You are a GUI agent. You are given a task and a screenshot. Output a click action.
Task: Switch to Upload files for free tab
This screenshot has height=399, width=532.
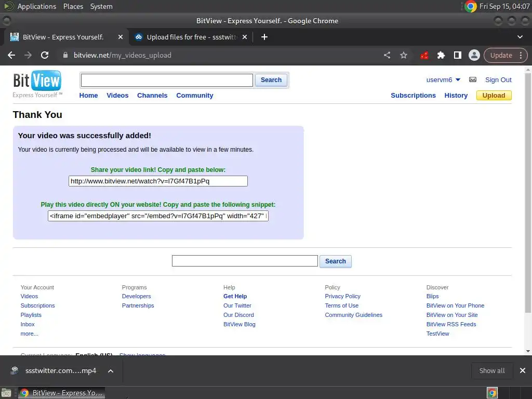click(x=191, y=37)
